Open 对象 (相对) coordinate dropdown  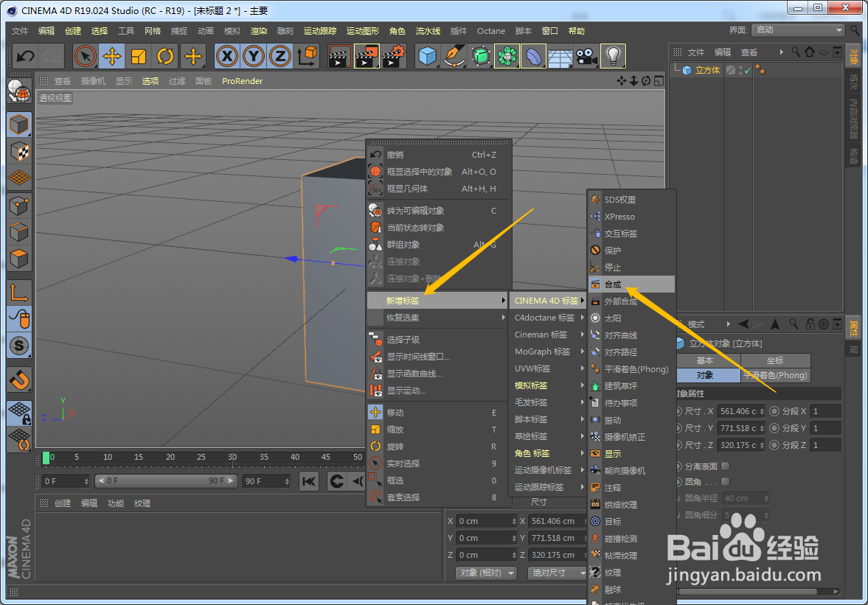486,573
